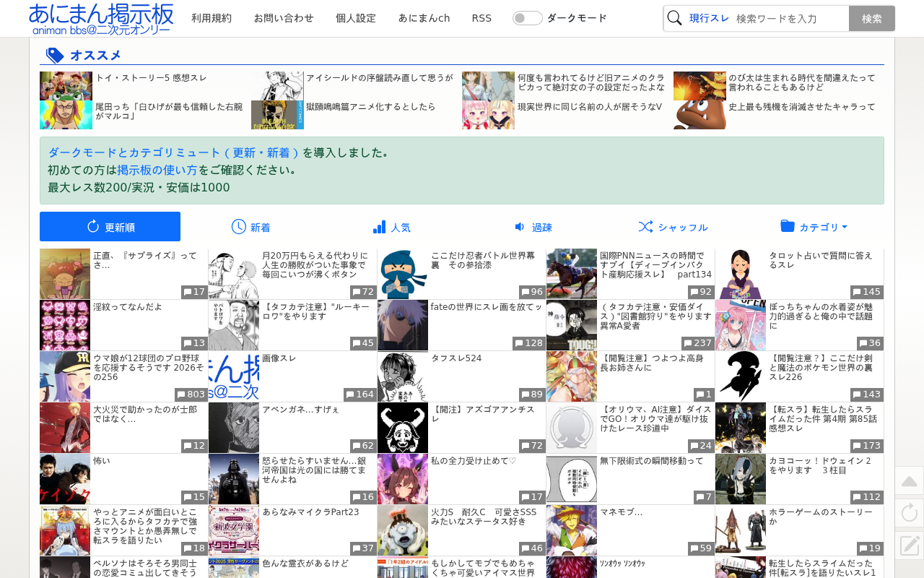
Task: Click the floating write-post pencil icon
Action: (910, 545)
